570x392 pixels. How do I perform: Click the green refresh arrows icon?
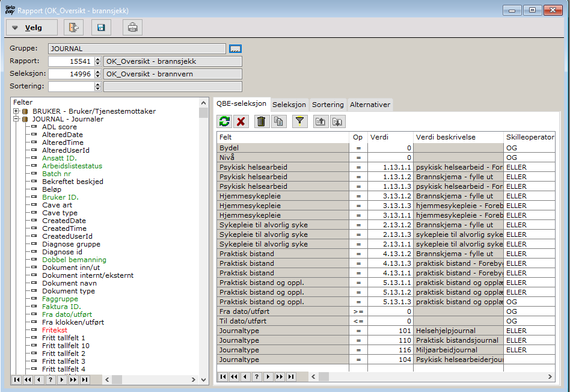(225, 121)
